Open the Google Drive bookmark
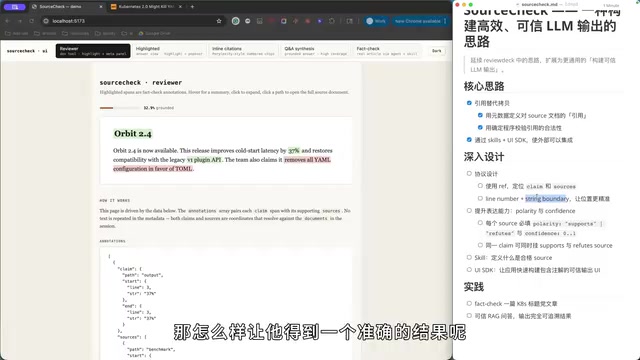The image size is (640, 360). coord(154,33)
